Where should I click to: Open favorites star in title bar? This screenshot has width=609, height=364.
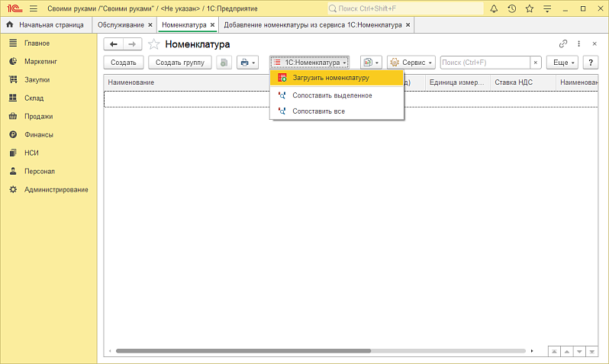[x=530, y=8]
